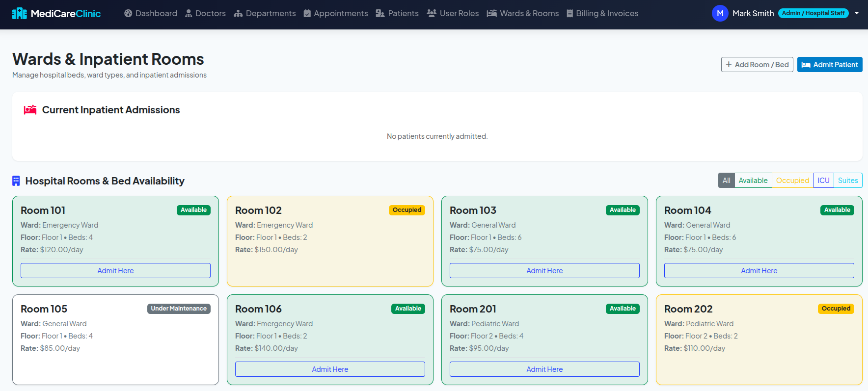Click the MediCareClinic brand name
This screenshot has height=391, width=868.
coord(66,14)
